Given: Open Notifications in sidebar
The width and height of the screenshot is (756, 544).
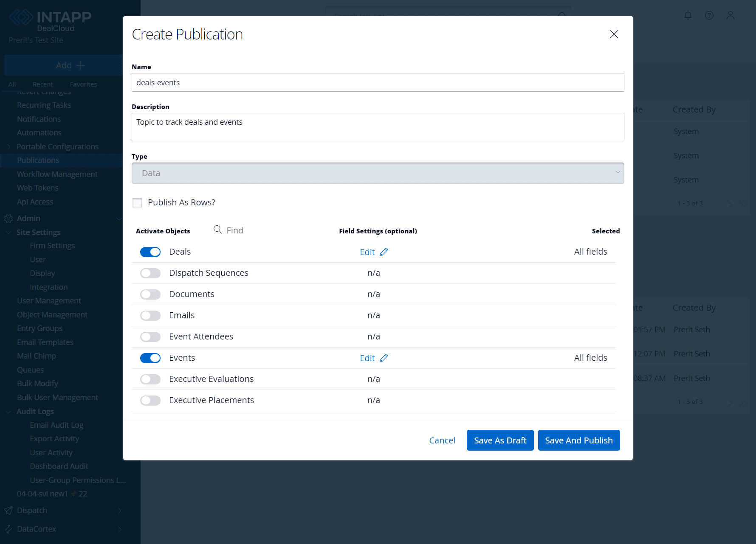Looking at the screenshot, I should coord(39,119).
